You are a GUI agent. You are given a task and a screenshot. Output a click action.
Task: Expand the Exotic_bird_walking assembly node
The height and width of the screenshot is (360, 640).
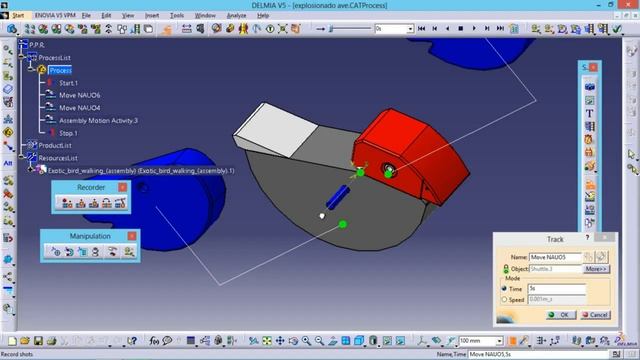pos(31,169)
